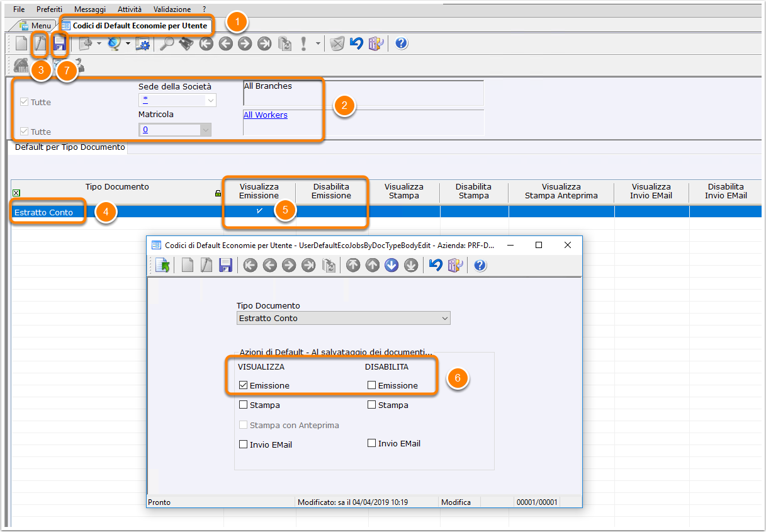Go to previous record in main toolbar

pos(225,43)
